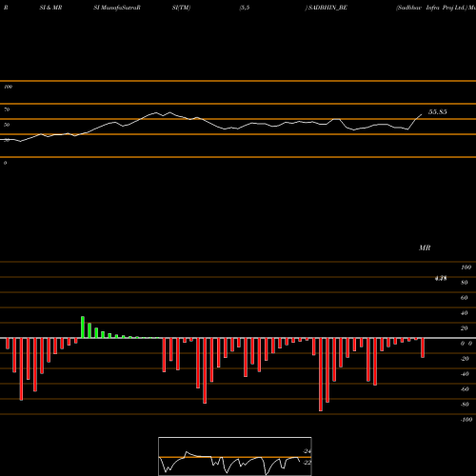
Task: Click the 20 axis label on the MR histogram
Action: pyautogui.click(x=465, y=328)
